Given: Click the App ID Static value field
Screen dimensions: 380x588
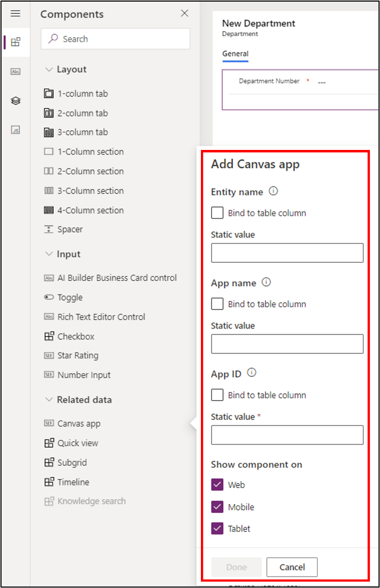Looking at the screenshot, I should tap(287, 435).
